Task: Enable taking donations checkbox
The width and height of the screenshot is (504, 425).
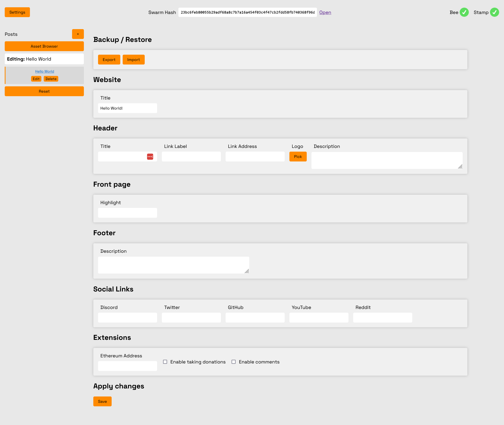Action: (x=165, y=362)
